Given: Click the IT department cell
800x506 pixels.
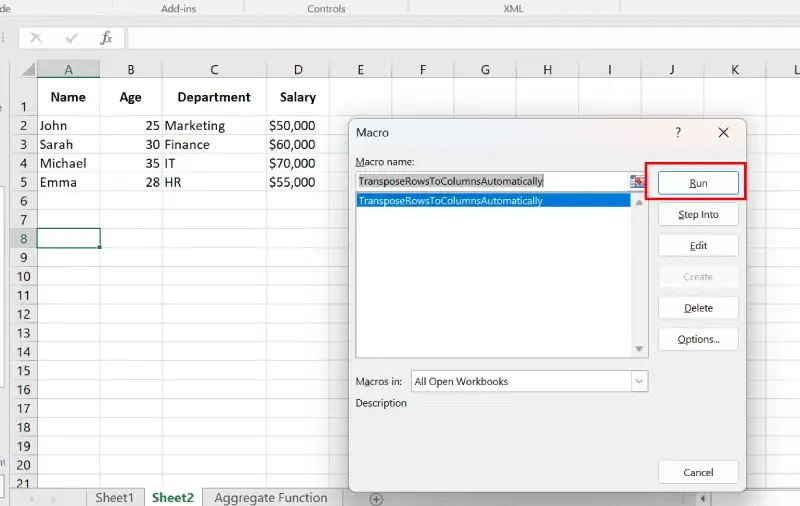Looking at the screenshot, I should coord(214,163).
